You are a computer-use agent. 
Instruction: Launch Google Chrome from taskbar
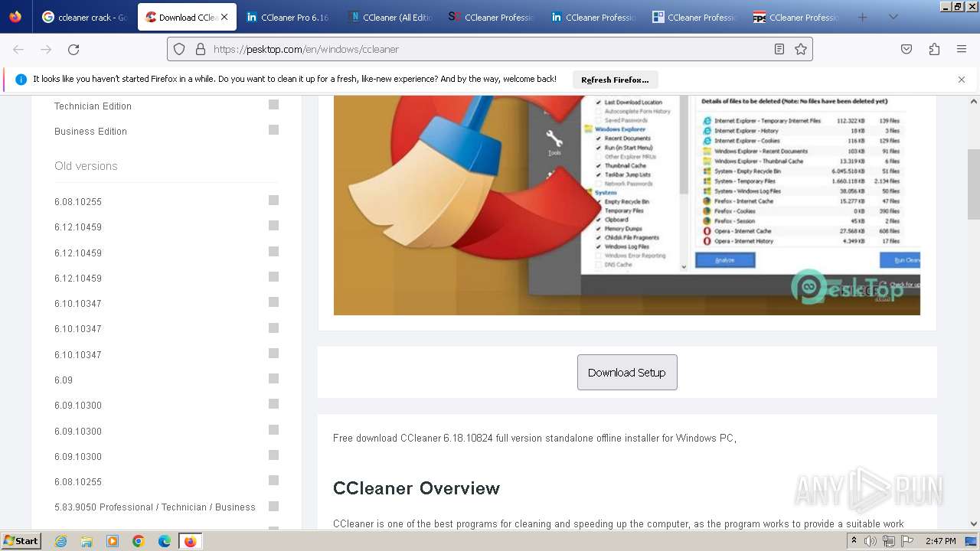tap(139, 541)
